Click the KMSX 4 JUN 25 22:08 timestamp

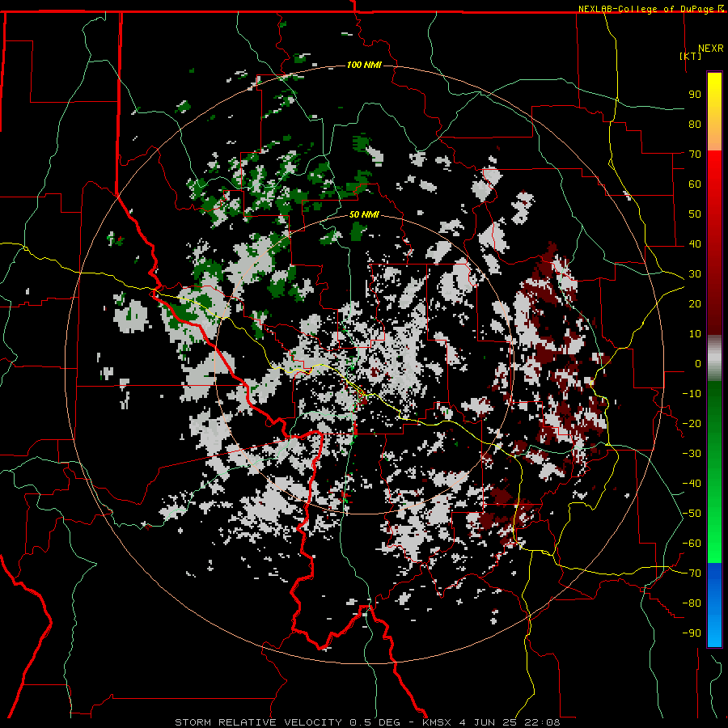[491, 722]
